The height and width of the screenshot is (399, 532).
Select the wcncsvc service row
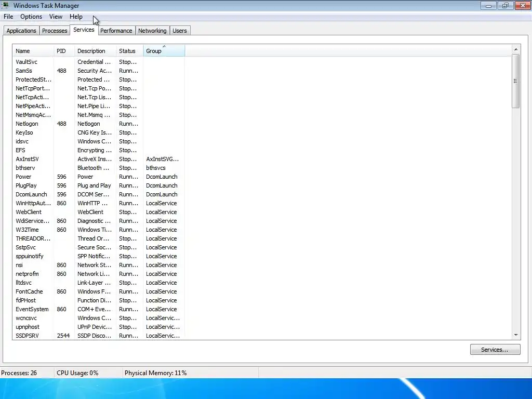coord(98,317)
